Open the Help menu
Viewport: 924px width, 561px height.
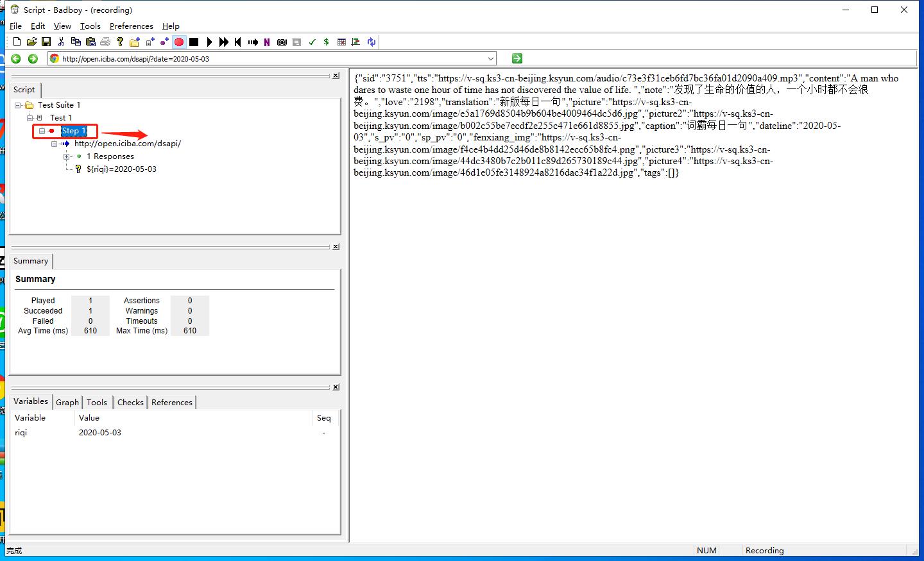click(x=171, y=26)
